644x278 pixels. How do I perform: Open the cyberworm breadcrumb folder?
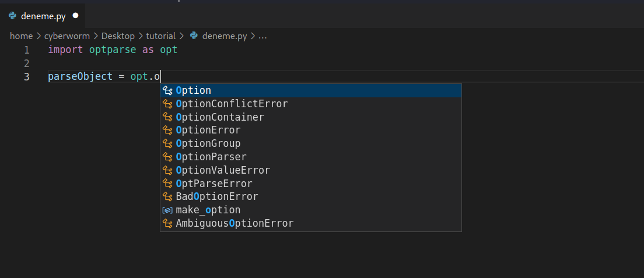point(67,36)
